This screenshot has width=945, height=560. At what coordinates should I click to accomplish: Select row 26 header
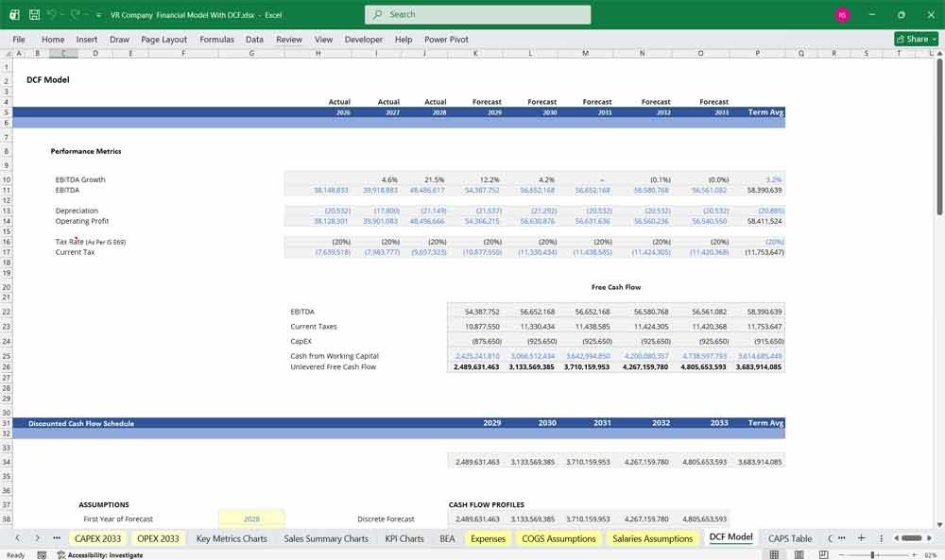tap(6, 366)
